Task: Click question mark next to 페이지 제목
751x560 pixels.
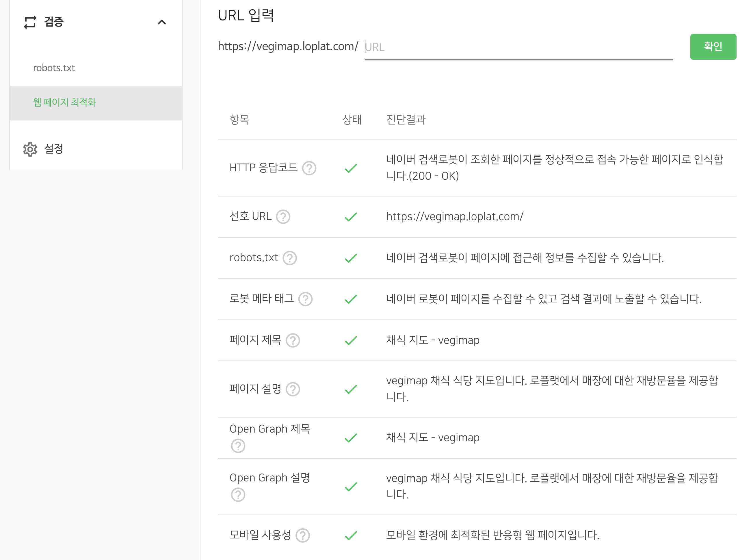Action: (293, 340)
